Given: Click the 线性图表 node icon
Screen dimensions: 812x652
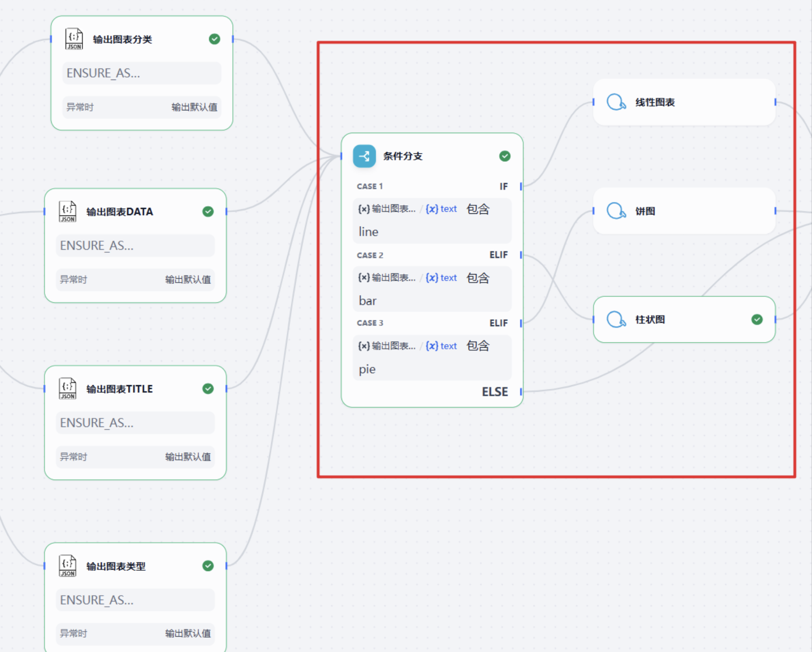Looking at the screenshot, I should (x=616, y=102).
